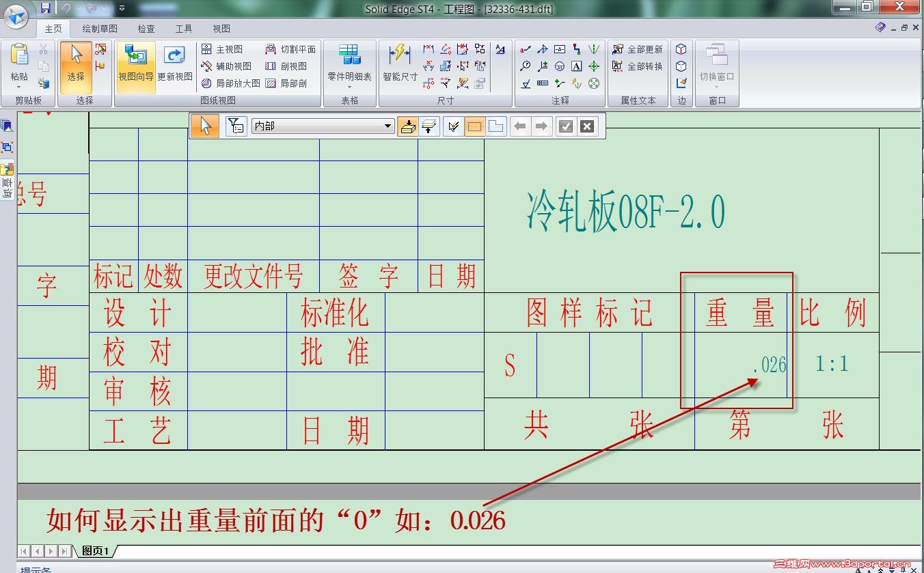The image size is (924, 573).
Task: Click the weight value .026
Action: [x=770, y=365]
